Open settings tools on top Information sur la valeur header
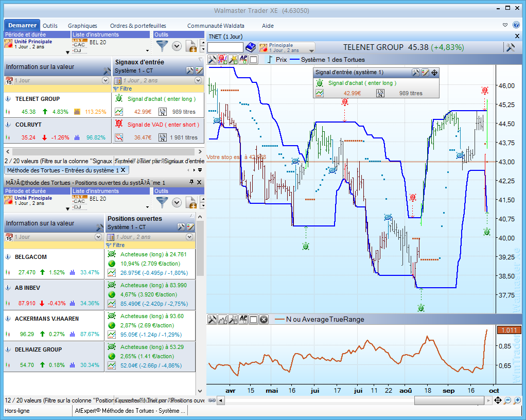The height and width of the screenshot is (420, 526). pos(107,71)
